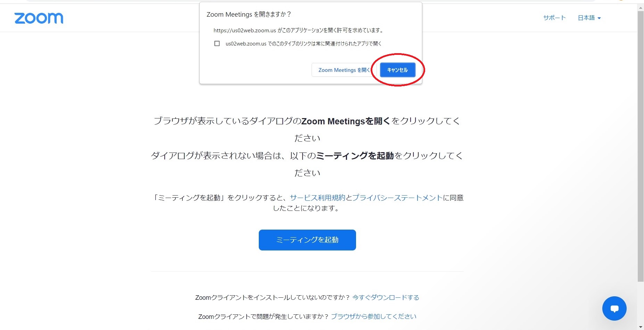Open the chat bubble help icon
Viewport: 644px width, 330px height.
(x=614, y=308)
